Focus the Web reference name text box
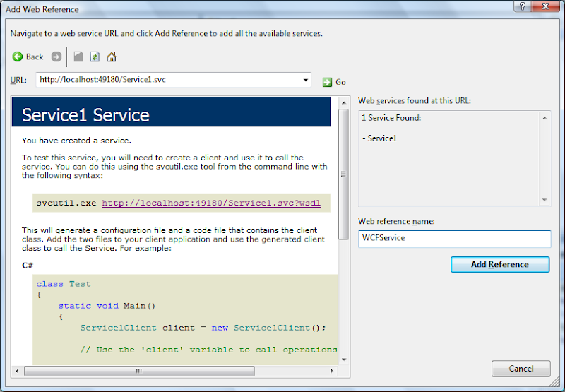This screenshot has height=392, width=565. point(454,239)
